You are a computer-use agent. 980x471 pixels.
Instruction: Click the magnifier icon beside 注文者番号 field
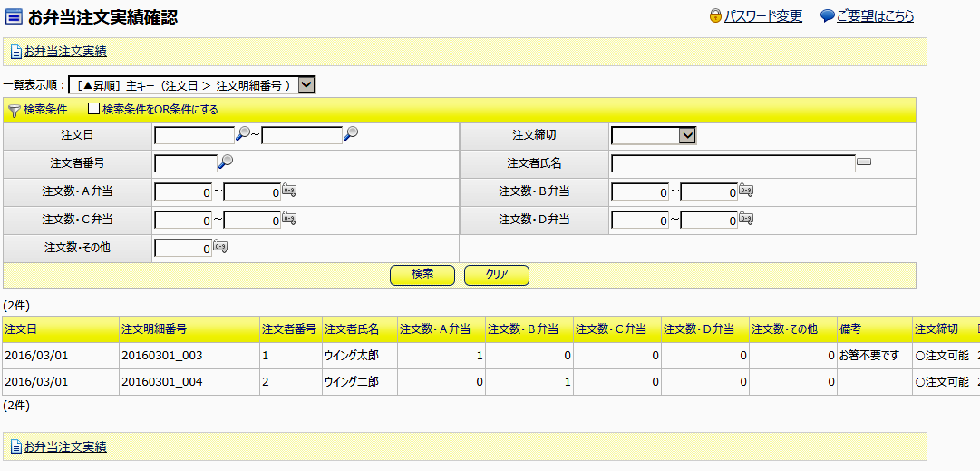(226, 162)
